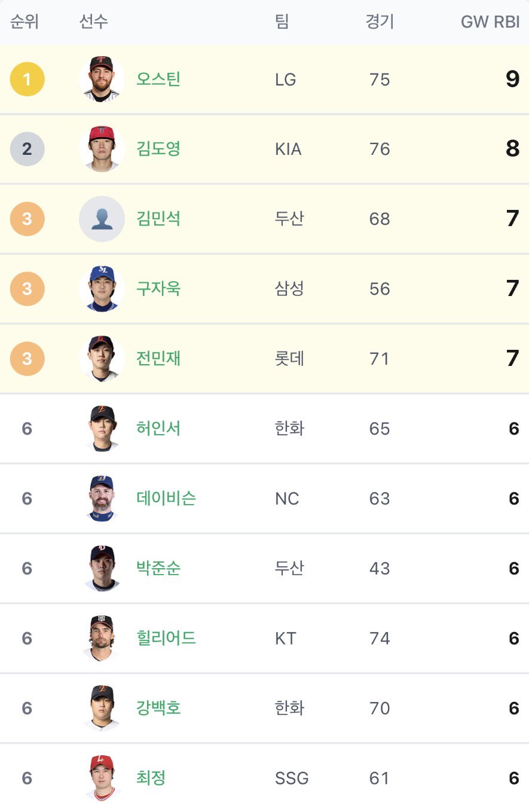View 강백호's player page
Image resolution: width=529 pixels, height=812 pixels.
(158, 709)
